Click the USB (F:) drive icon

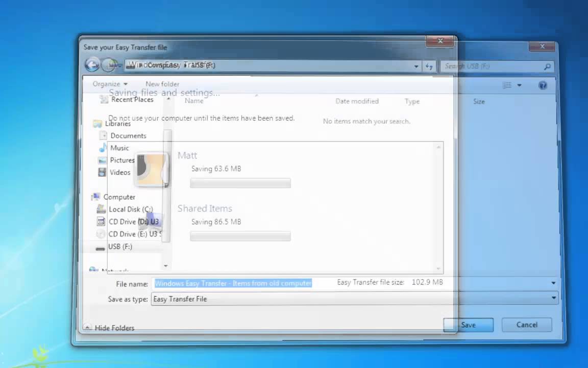click(100, 247)
